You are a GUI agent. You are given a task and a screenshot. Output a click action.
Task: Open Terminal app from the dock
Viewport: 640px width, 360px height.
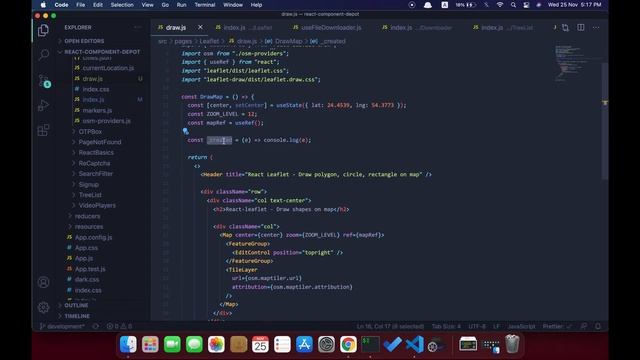[x=370, y=344]
